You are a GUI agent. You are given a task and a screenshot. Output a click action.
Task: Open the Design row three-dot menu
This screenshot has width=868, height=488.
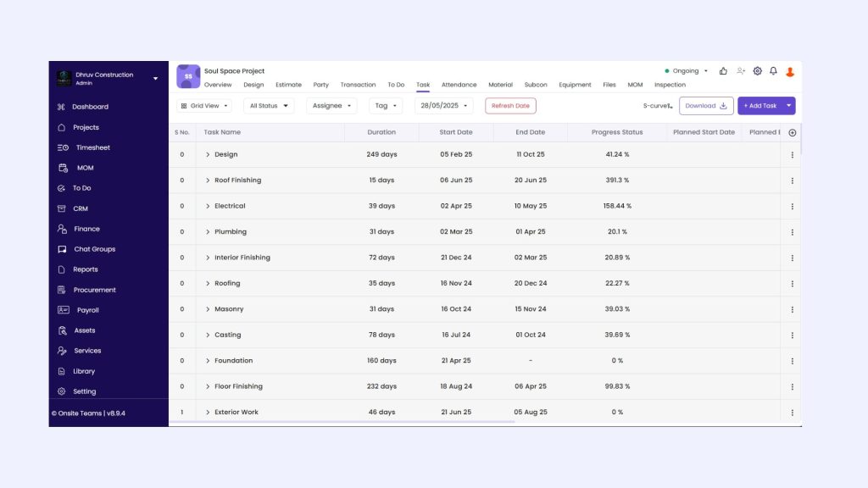point(793,155)
